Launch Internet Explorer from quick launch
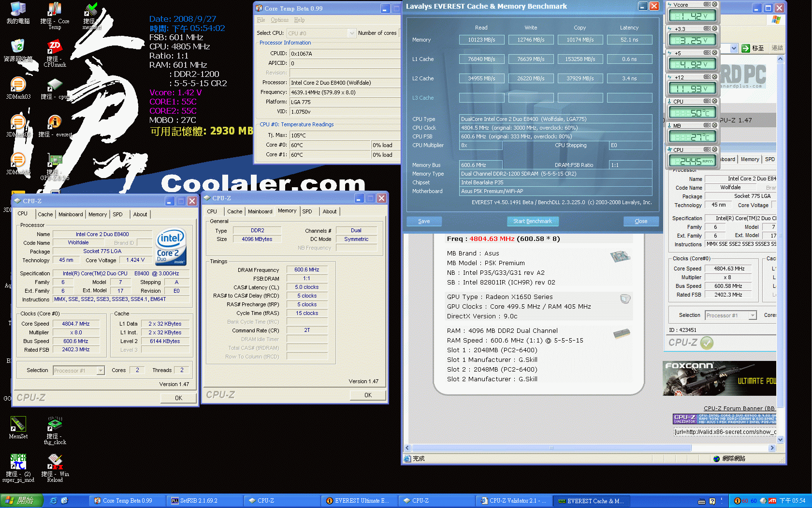The height and width of the screenshot is (508, 812). [53, 501]
